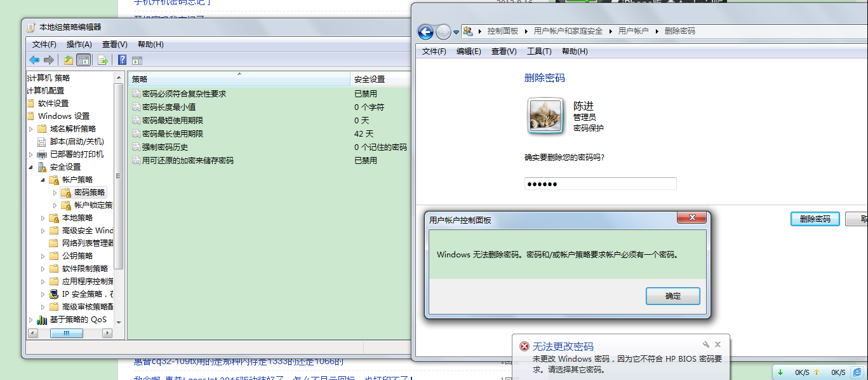Open the 操作(A) menu in policy editor
Screen dimensions: 868x380
click(79, 44)
